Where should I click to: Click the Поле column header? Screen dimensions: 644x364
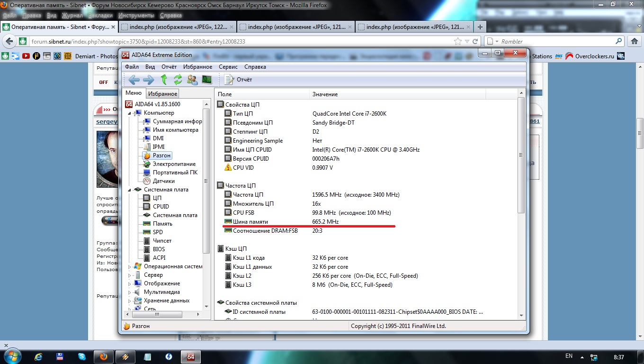262,94
